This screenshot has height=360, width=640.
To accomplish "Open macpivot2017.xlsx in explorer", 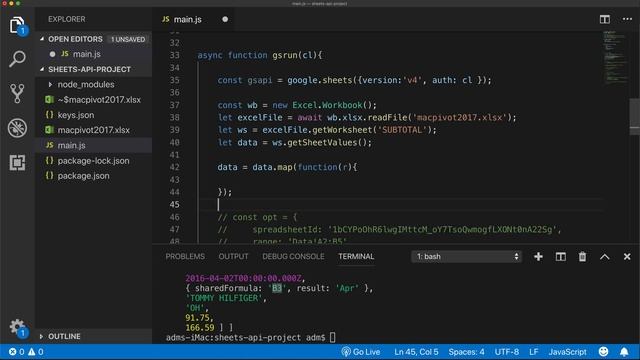I will pyautogui.click(x=93, y=130).
